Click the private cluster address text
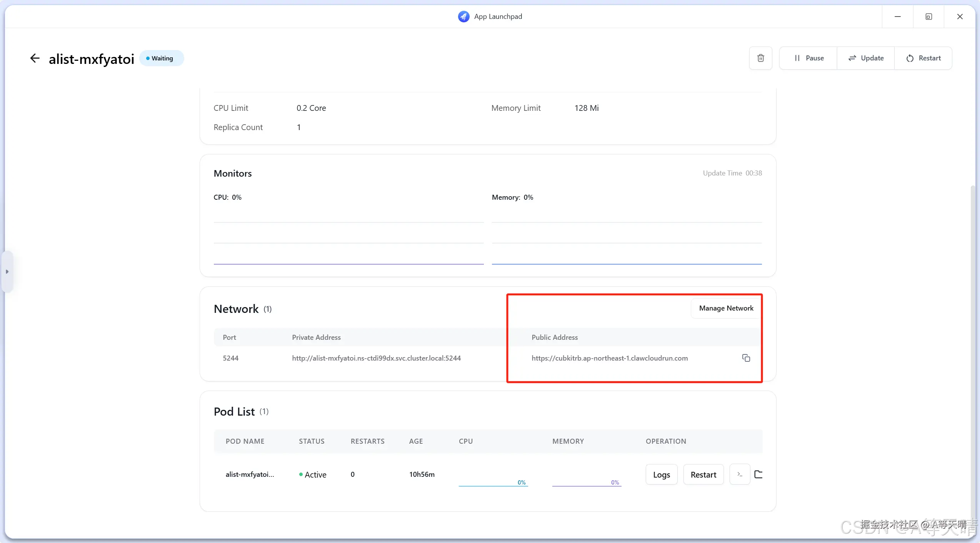 click(x=376, y=358)
